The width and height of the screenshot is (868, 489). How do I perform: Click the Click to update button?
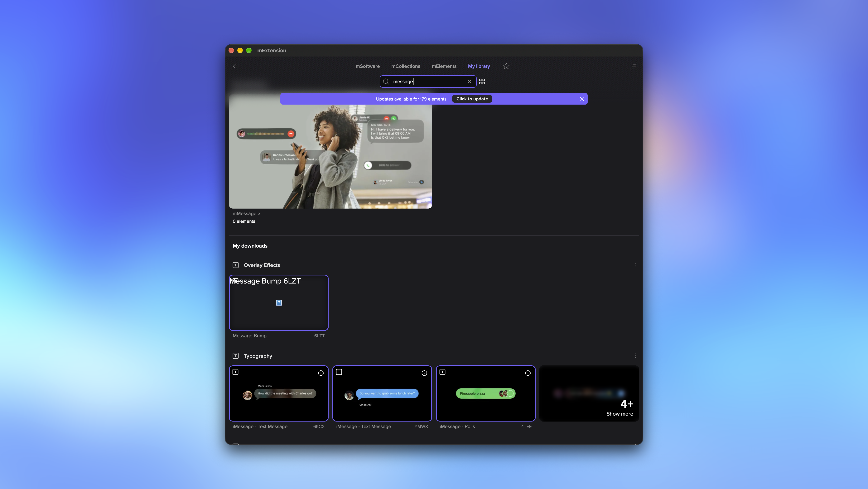(472, 99)
